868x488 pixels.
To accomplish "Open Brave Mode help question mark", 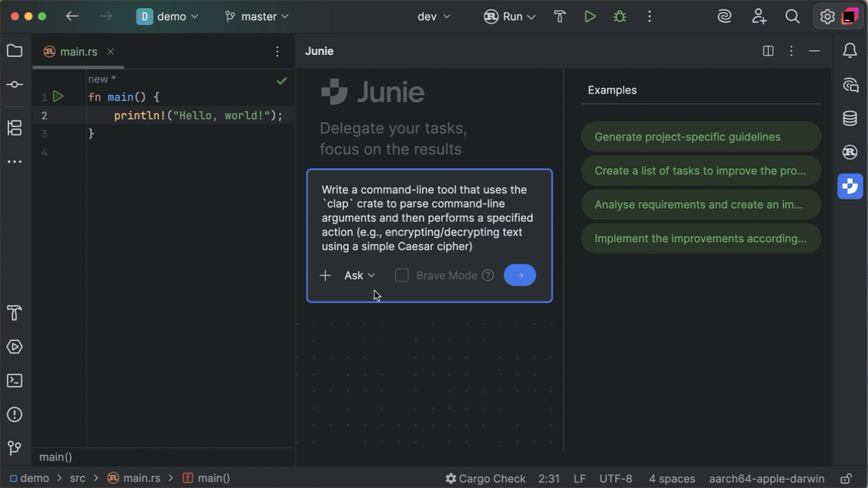I will (x=488, y=275).
